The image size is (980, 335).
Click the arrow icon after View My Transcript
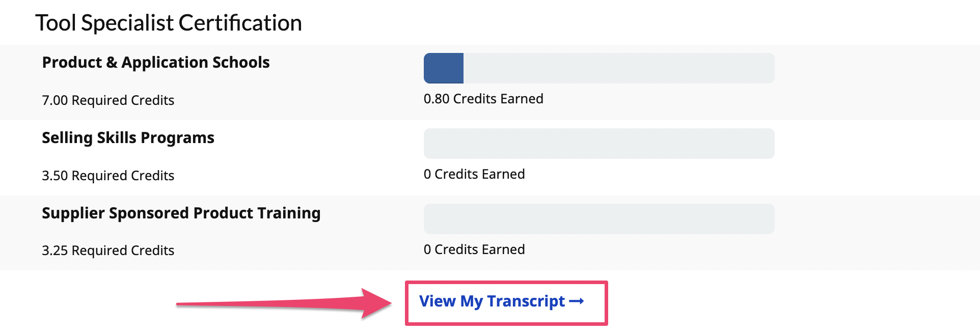[x=576, y=301]
